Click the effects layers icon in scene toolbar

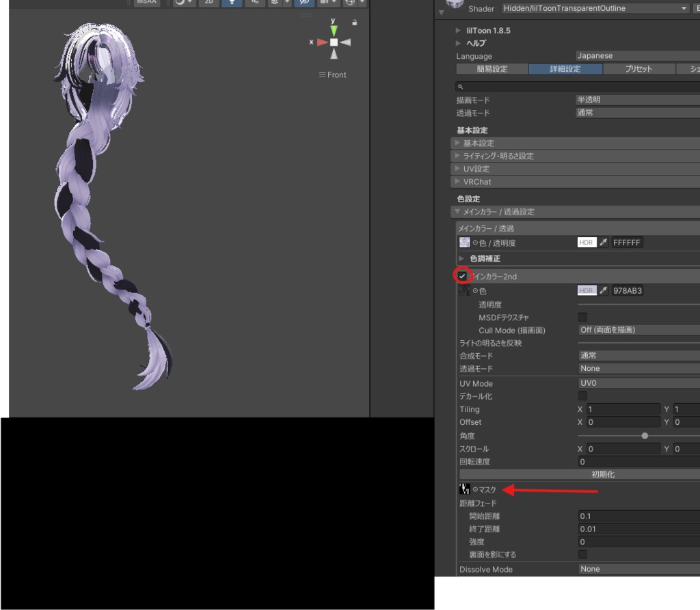pos(275,2)
